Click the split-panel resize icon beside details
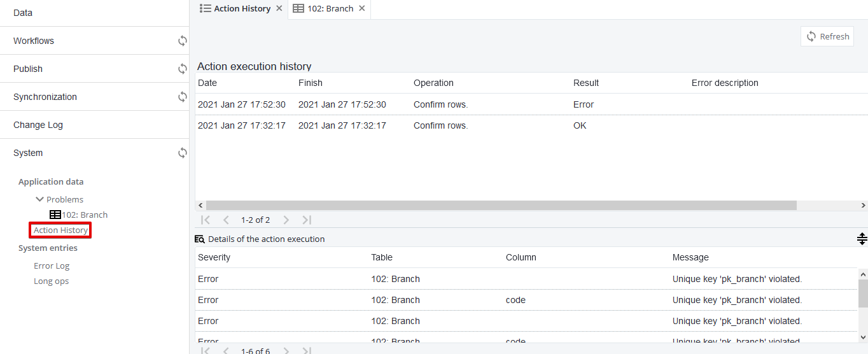Viewport: 868px width, 354px height. (862, 239)
